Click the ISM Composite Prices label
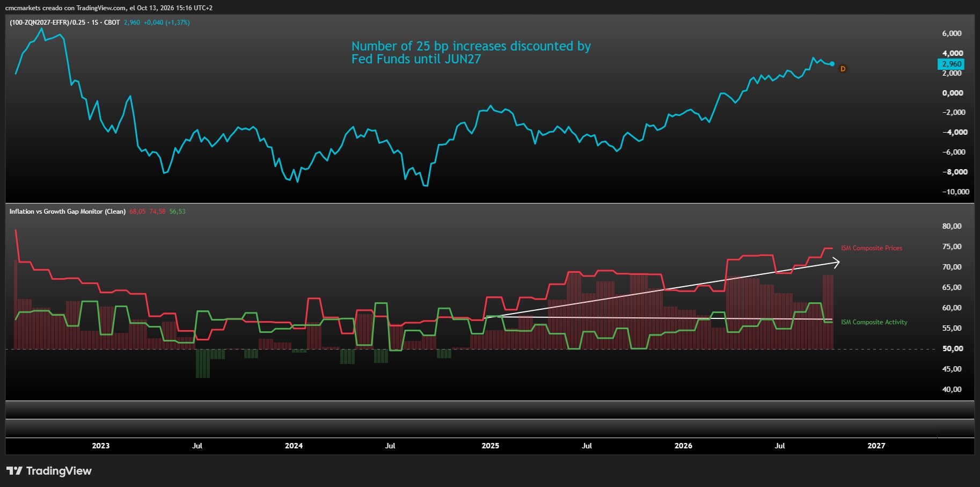Screen dimensions: 980x487 [871, 248]
